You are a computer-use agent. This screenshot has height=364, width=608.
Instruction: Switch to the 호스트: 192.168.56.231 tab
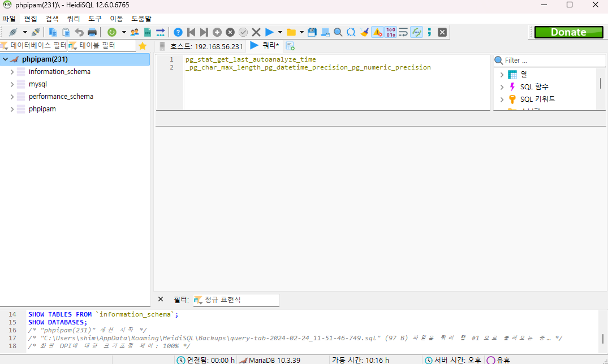pos(201,46)
